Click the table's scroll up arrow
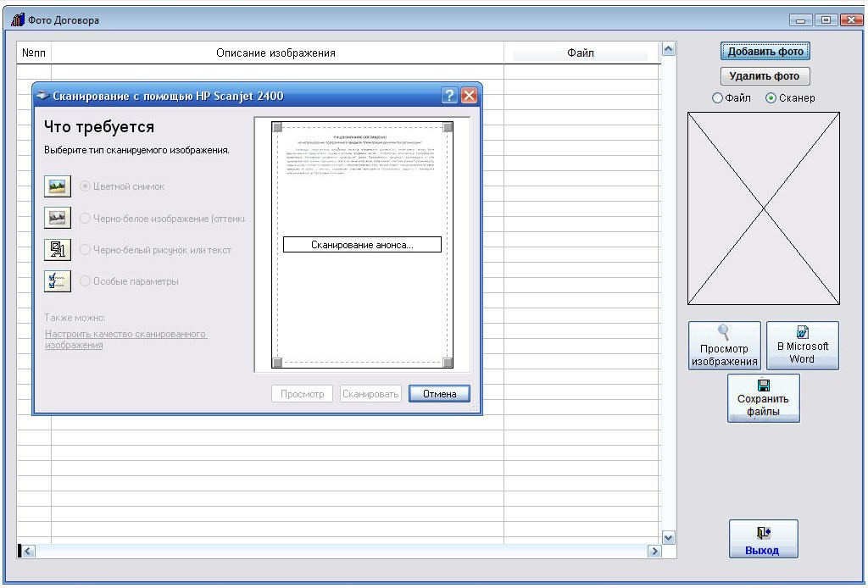 pyautogui.click(x=669, y=49)
